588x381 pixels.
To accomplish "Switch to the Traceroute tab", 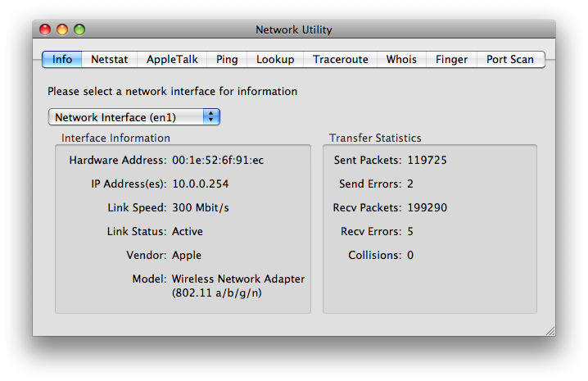I will point(340,59).
